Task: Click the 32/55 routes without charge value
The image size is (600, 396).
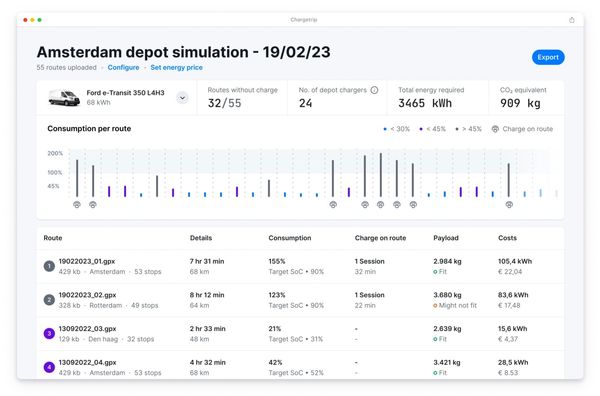Action: (225, 103)
